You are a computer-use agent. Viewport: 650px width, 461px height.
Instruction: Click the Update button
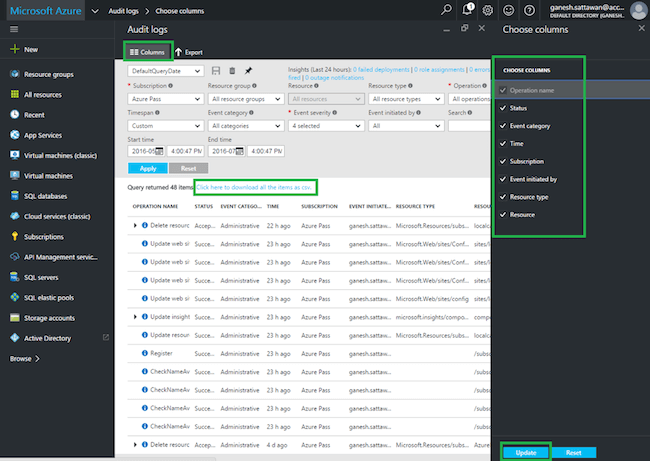click(x=525, y=453)
